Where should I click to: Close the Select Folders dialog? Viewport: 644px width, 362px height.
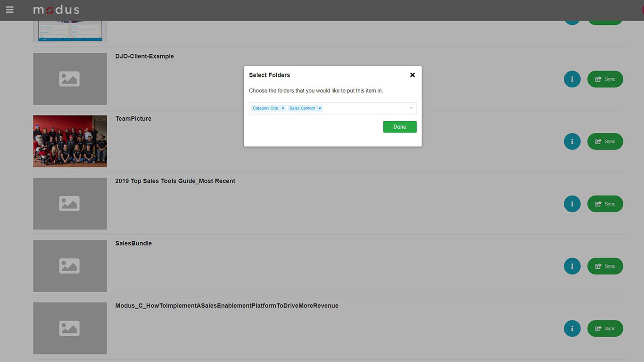pos(413,75)
